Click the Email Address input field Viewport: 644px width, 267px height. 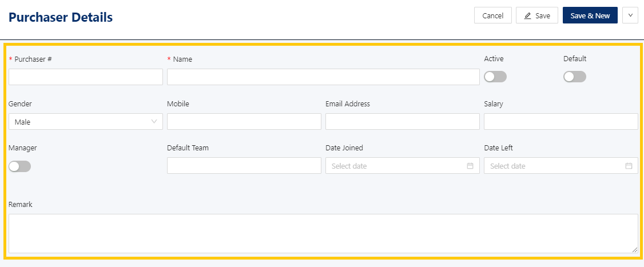[403, 122]
